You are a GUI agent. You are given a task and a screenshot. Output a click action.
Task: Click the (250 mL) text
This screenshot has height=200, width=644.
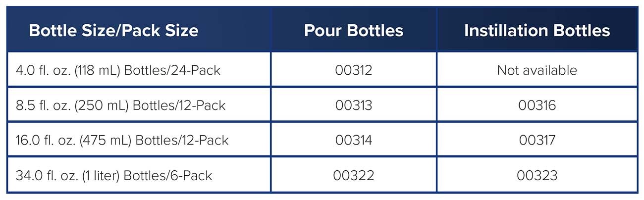pos(103,105)
